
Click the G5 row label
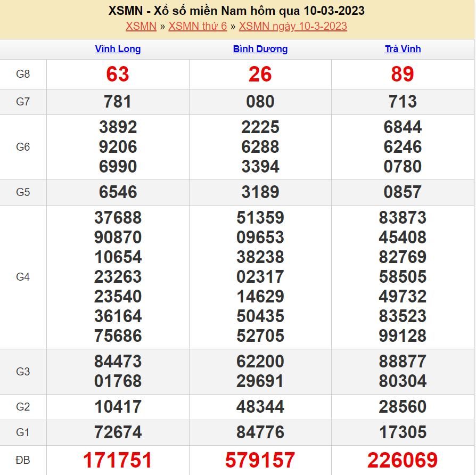pos(23,192)
